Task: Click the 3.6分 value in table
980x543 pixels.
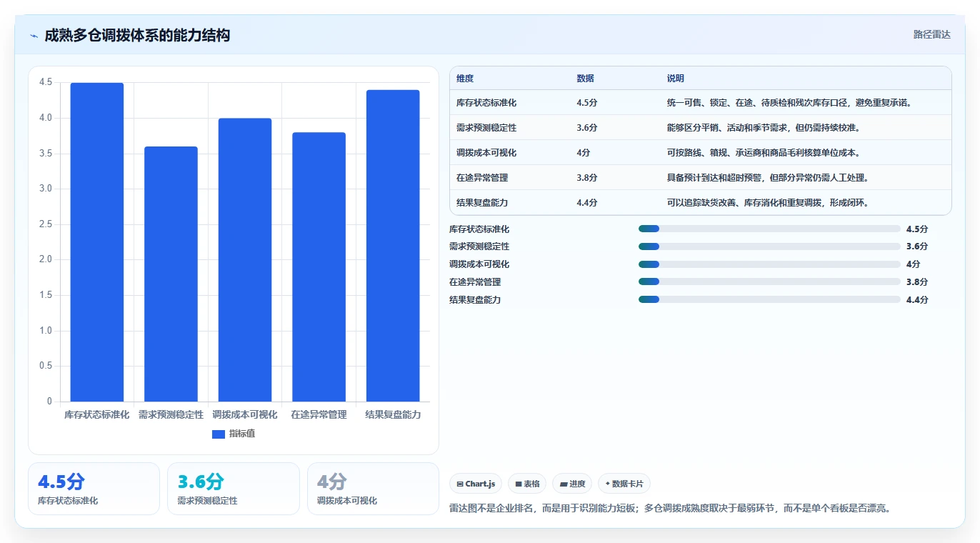Action: (587, 128)
